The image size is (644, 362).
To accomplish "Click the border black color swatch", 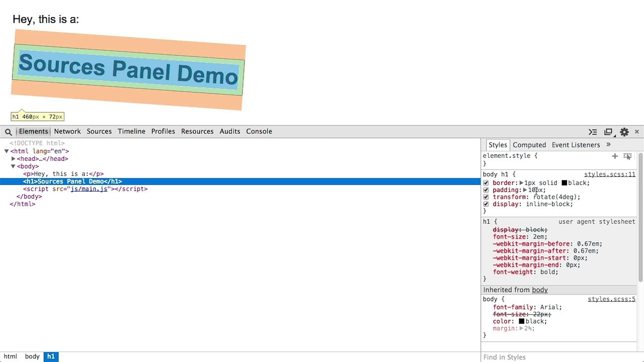I will click(565, 183).
